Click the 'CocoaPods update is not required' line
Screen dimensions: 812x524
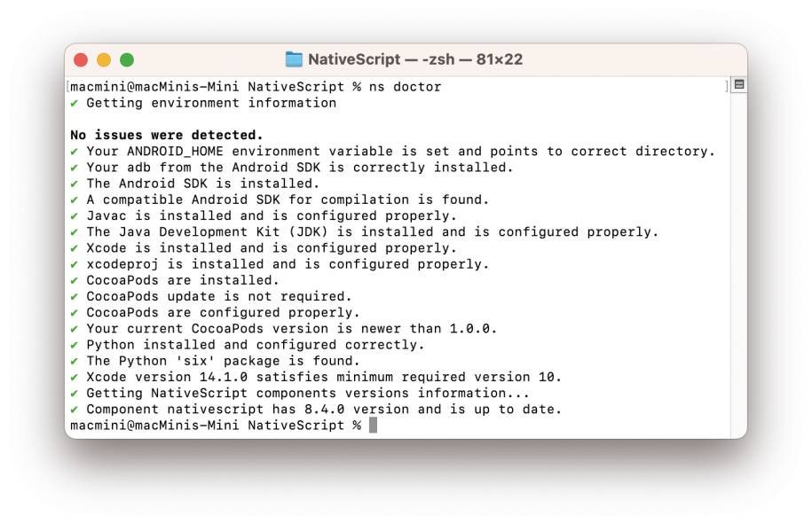[x=211, y=296]
